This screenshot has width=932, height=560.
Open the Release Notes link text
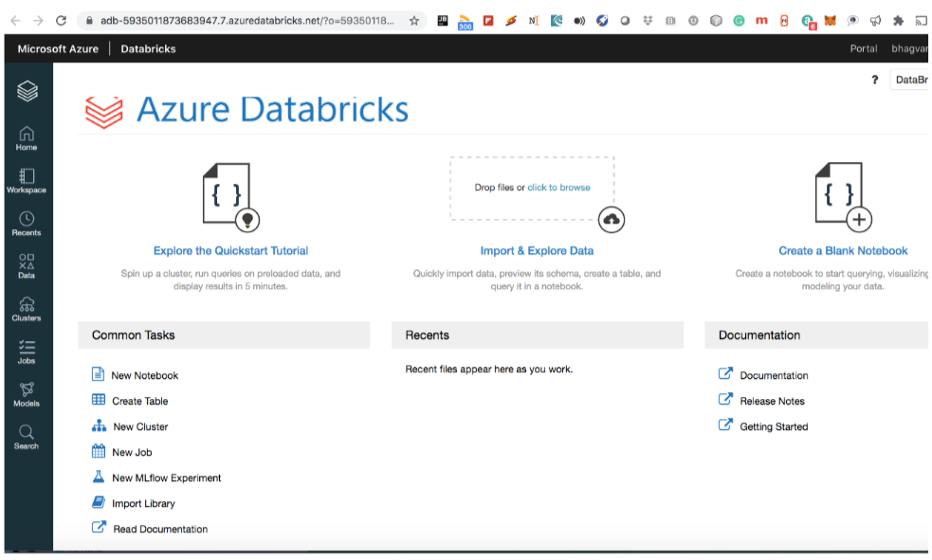click(x=772, y=401)
